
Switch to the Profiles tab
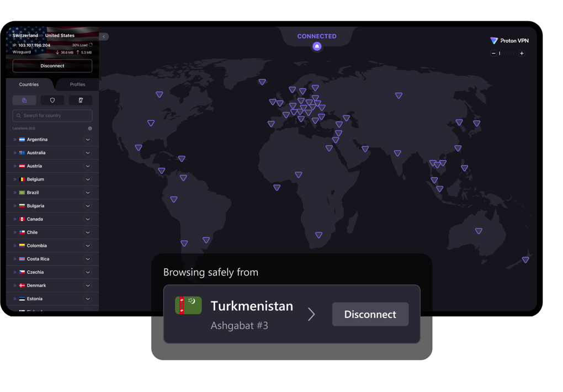(x=77, y=84)
